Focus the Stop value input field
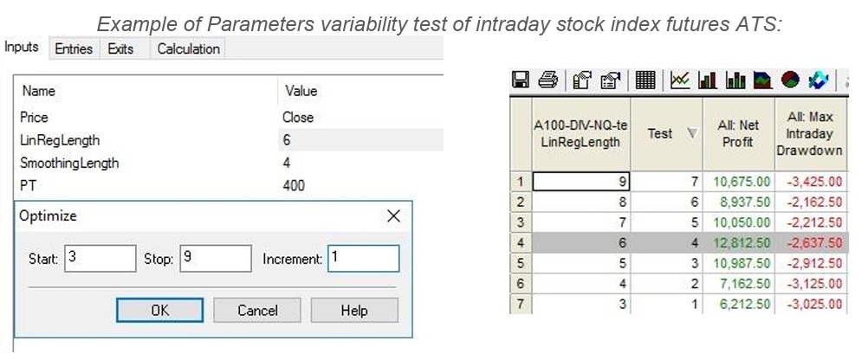Screen dimensions: 868x360 pos(216,259)
